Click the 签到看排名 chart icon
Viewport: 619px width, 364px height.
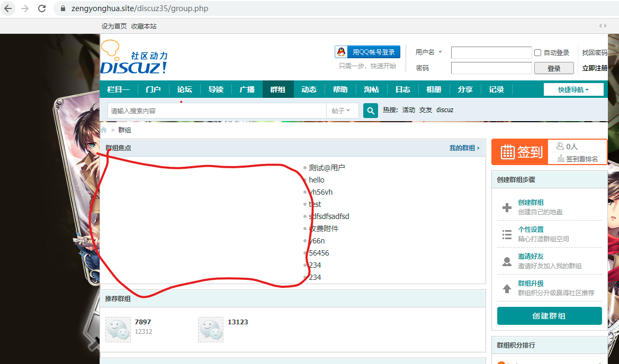click(561, 159)
